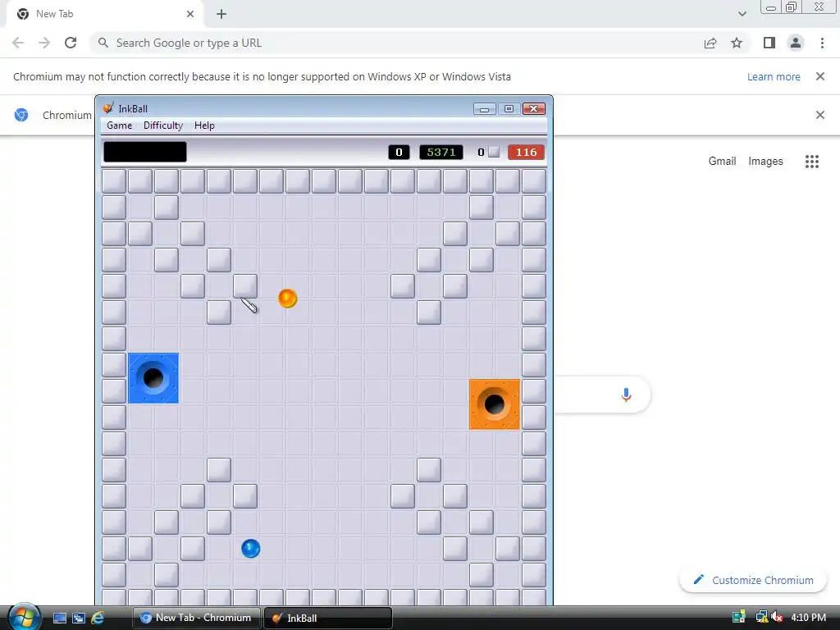Screen dimensions: 840x630
Task: Open the Images link
Action: (x=765, y=162)
